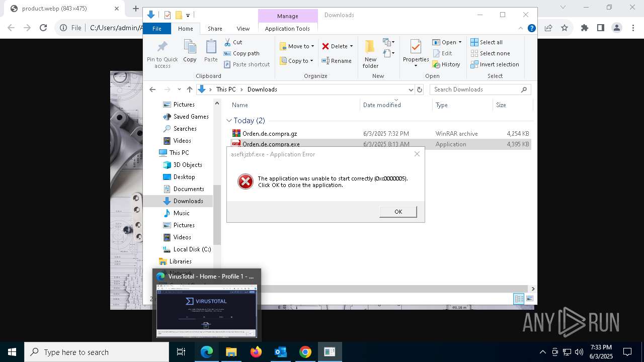Open the Application Tools tab
The height and width of the screenshot is (362, 644).
[x=287, y=29]
